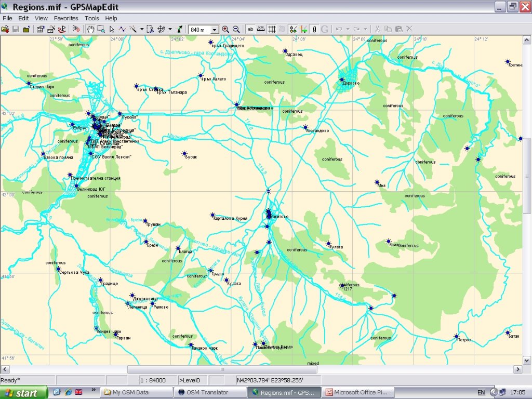Choose the arrow select objects tool
532x399 pixels.
[112, 29]
